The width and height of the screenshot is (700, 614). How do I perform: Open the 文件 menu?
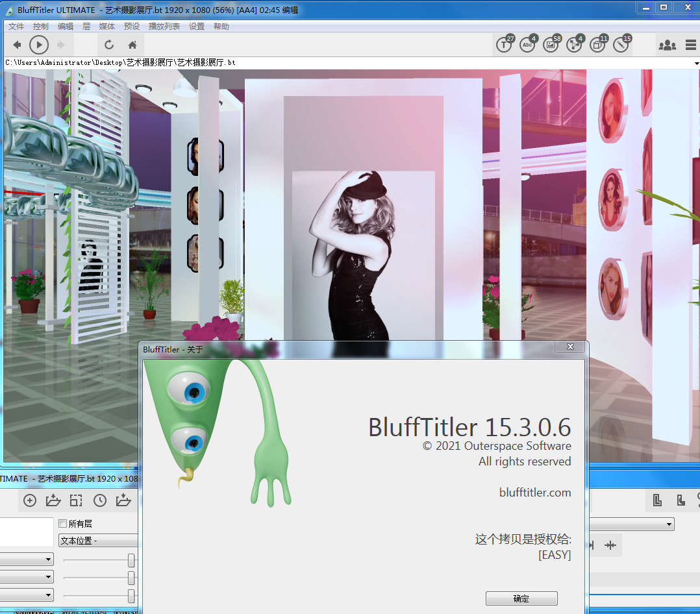16,27
